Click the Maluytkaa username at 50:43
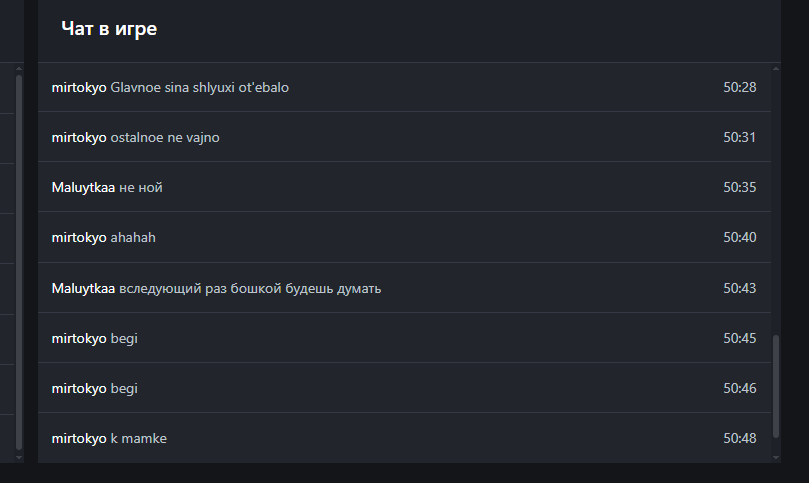The height and width of the screenshot is (483, 809). tap(83, 288)
